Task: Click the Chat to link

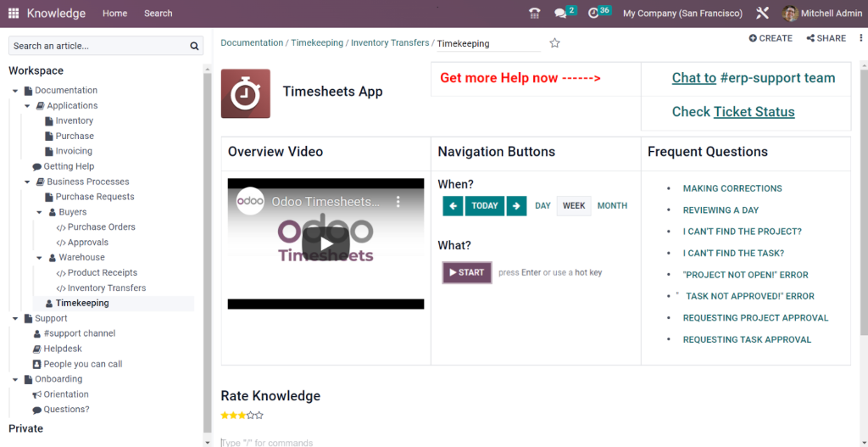Action: click(x=694, y=78)
